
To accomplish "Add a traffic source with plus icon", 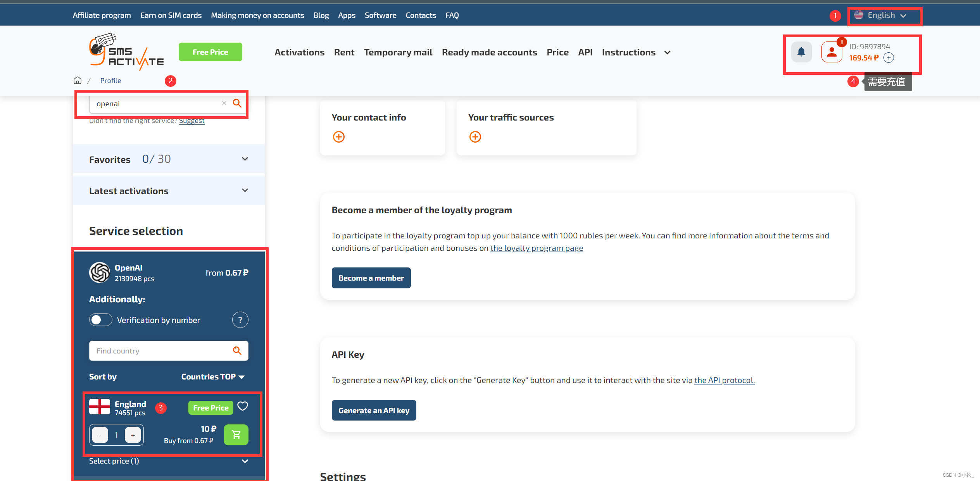I will click(475, 137).
